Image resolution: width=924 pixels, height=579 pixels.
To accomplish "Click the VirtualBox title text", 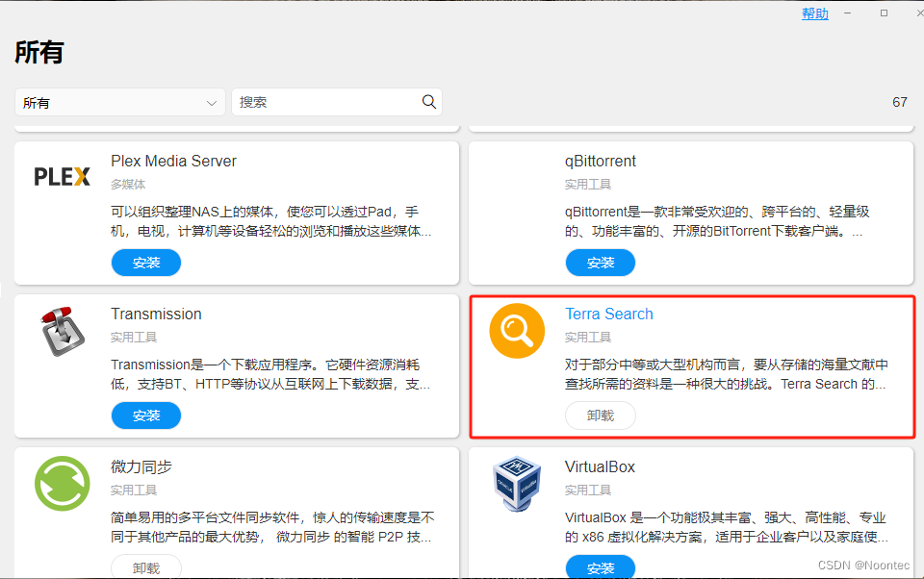I will (600, 466).
